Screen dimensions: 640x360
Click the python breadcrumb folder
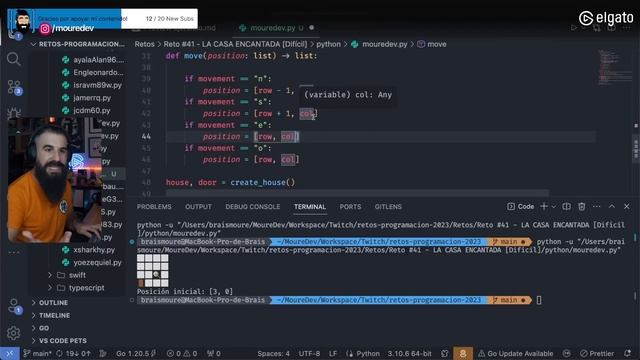point(328,44)
